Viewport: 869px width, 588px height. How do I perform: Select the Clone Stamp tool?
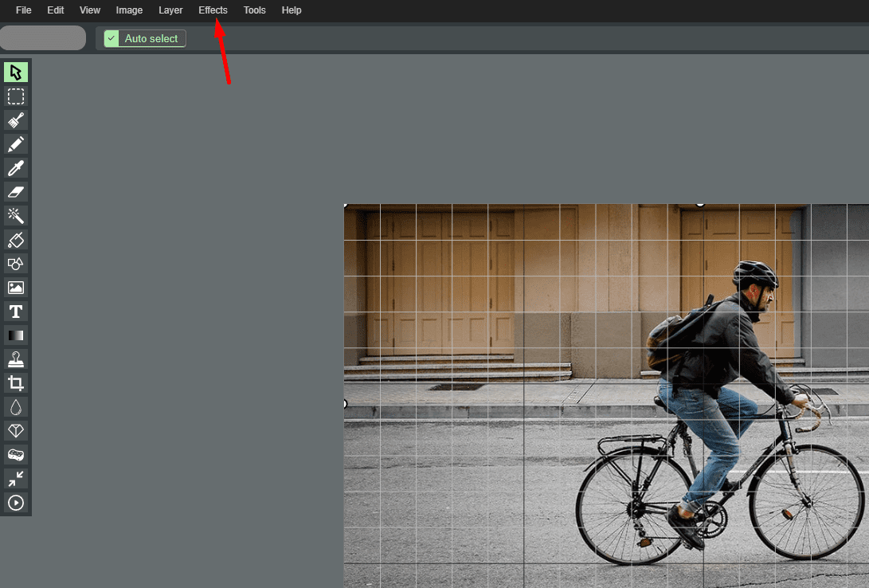16,359
